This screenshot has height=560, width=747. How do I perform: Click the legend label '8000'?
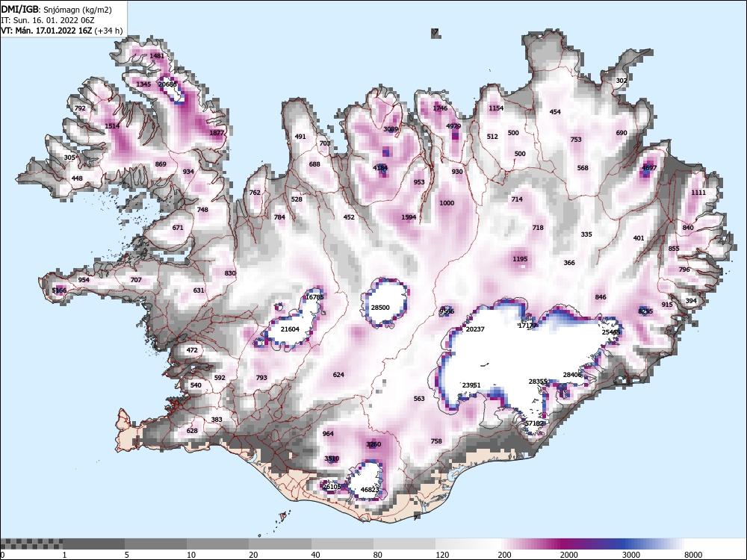click(x=693, y=555)
